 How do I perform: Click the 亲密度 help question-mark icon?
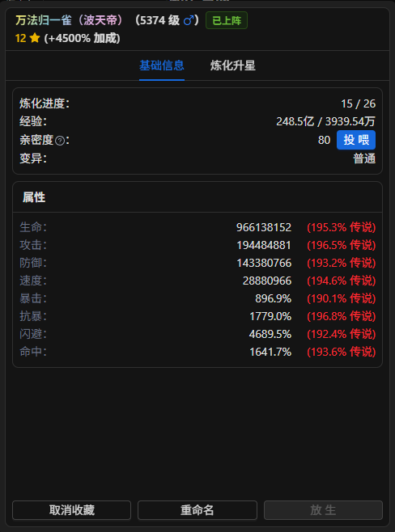click(60, 141)
